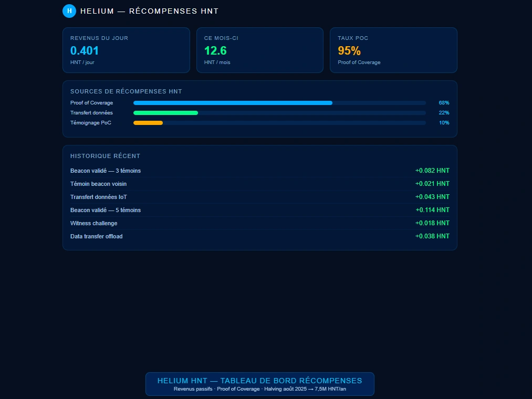Screen dimensions: 532x399
Task: Open the Revenus du jour card
Action: click(x=126, y=50)
